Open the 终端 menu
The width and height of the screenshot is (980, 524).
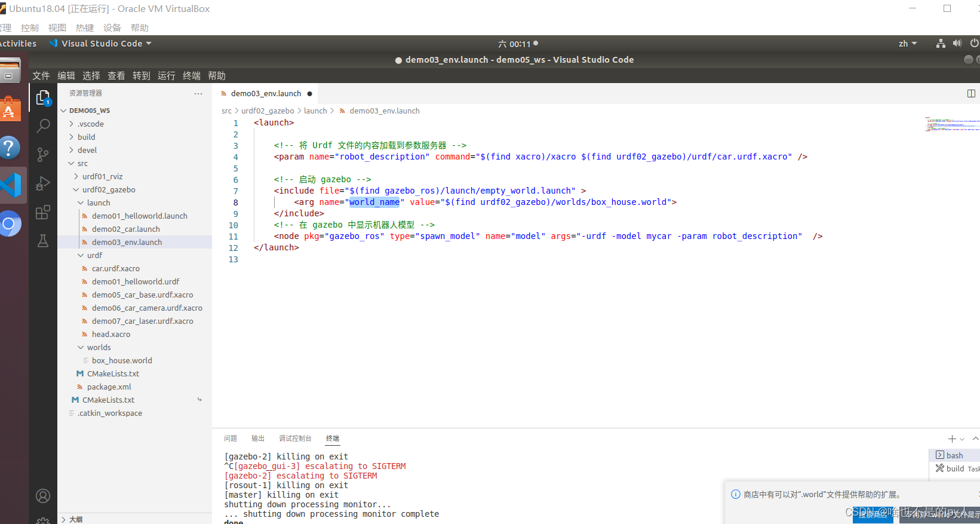[192, 76]
